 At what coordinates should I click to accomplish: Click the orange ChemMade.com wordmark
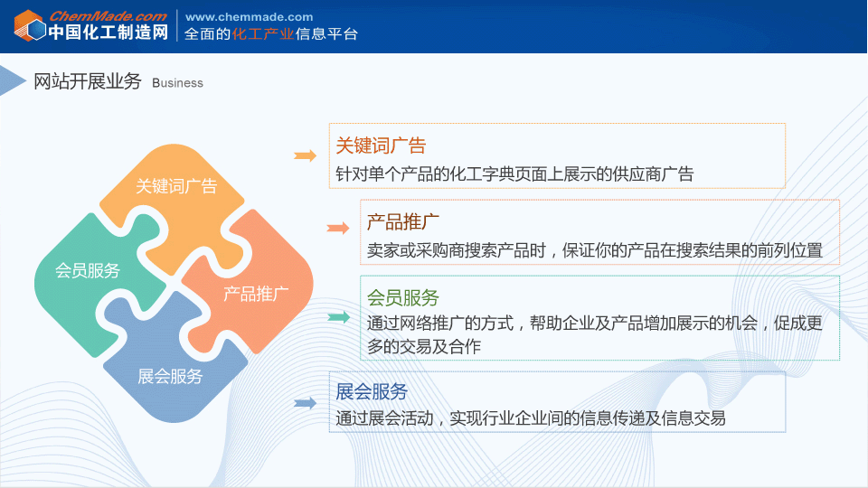pyautogui.click(x=108, y=16)
